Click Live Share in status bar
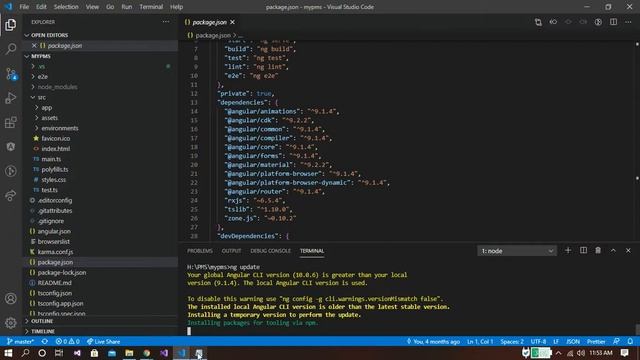 pos(103,342)
